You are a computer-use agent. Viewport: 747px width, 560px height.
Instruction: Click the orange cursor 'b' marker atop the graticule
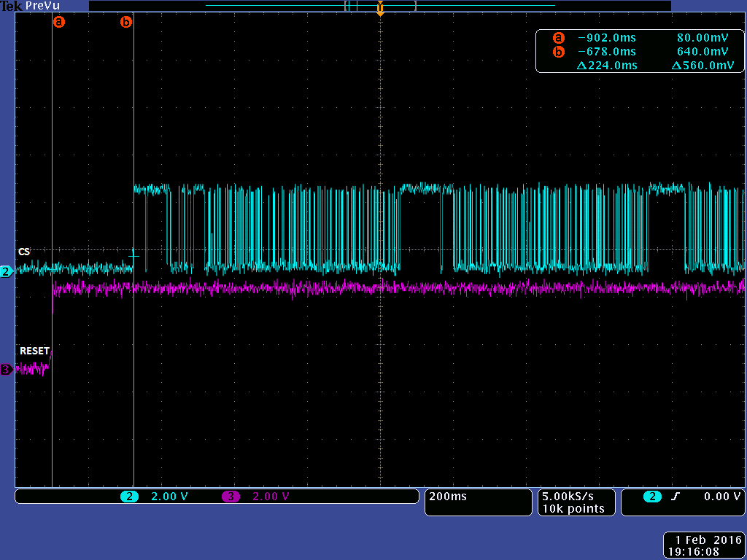[x=125, y=22]
